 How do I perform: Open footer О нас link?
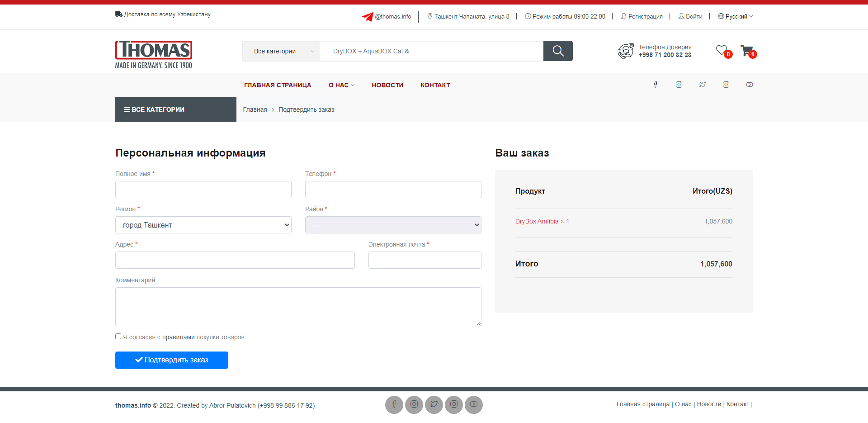click(x=683, y=404)
